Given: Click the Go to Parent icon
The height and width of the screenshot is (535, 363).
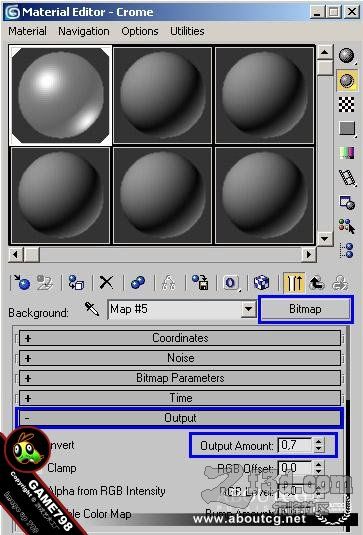Looking at the screenshot, I should tap(316, 283).
